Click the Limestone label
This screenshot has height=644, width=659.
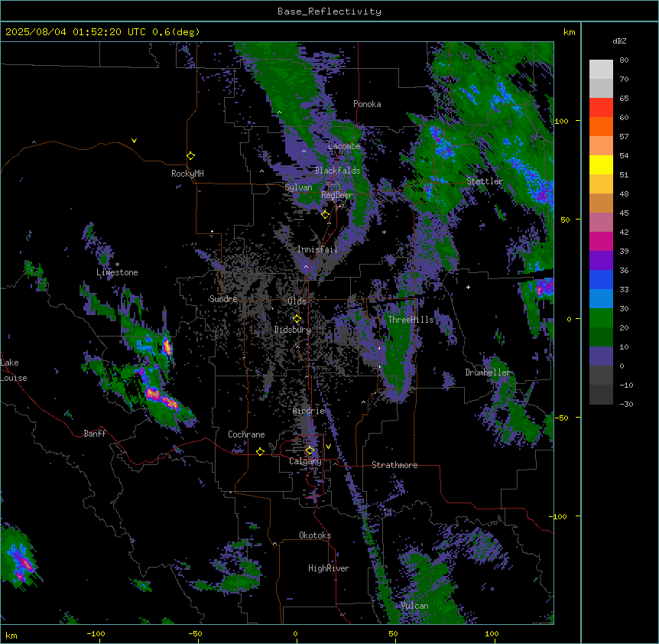tap(117, 272)
